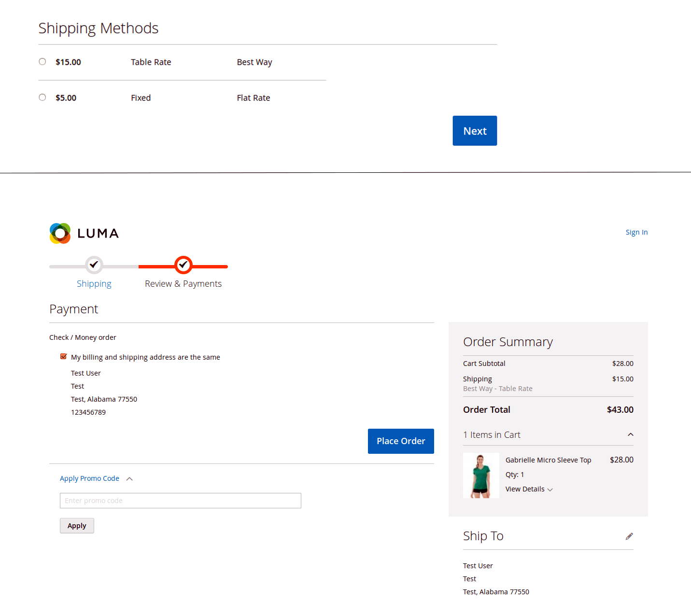Click the Check / Money order payment method
Viewport: 691px width, 616px height.
83,337
